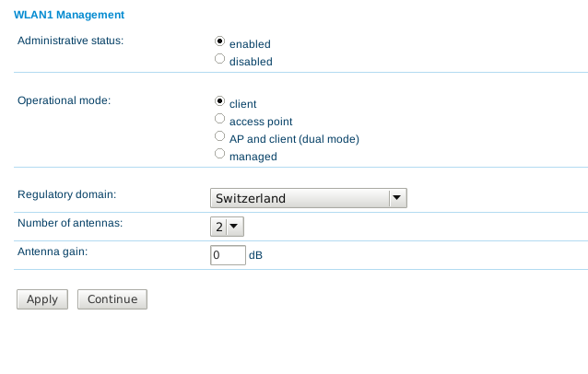
Task: Choose access point operational mode
Action: [x=219, y=119]
